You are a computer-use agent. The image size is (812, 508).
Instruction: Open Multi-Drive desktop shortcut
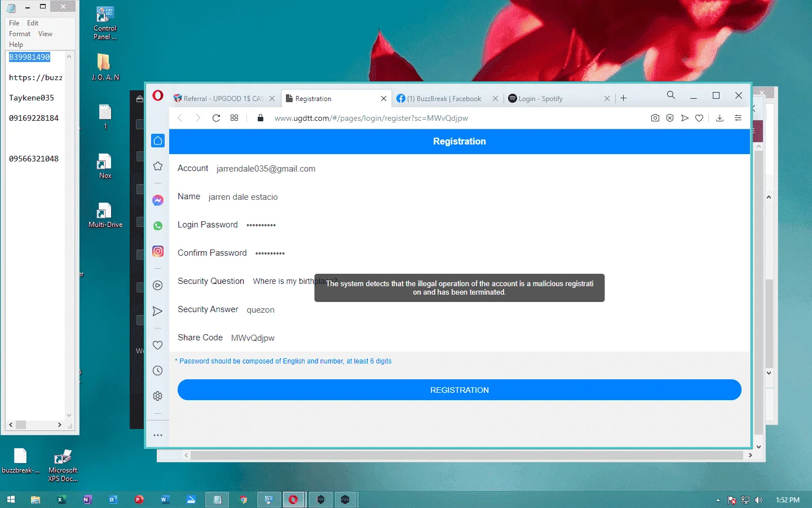tap(105, 215)
